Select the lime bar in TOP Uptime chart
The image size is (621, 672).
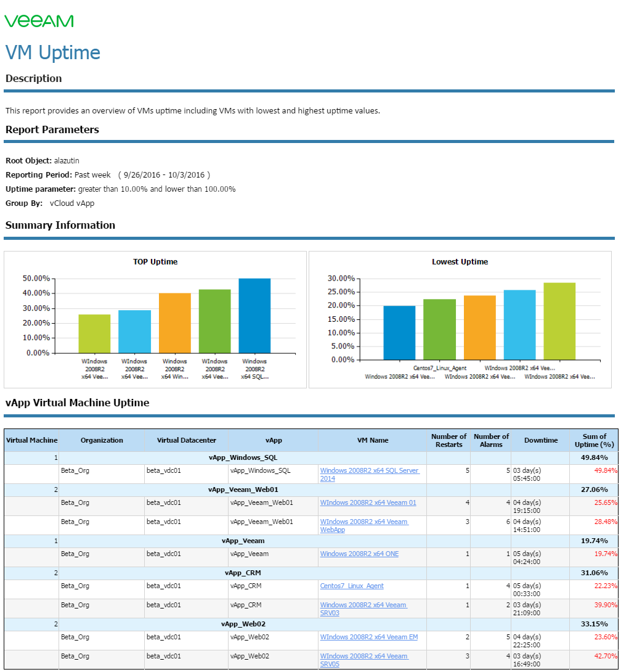[94, 334]
